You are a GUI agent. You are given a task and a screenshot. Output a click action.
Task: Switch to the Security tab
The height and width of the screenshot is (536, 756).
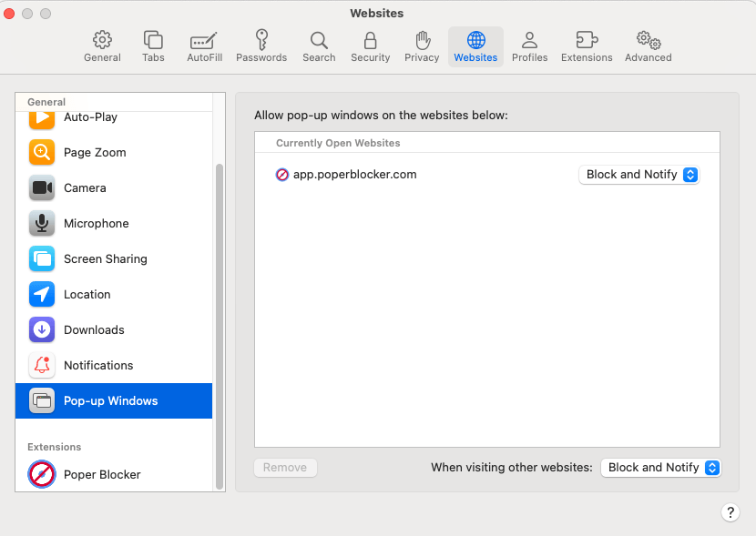tap(370, 46)
